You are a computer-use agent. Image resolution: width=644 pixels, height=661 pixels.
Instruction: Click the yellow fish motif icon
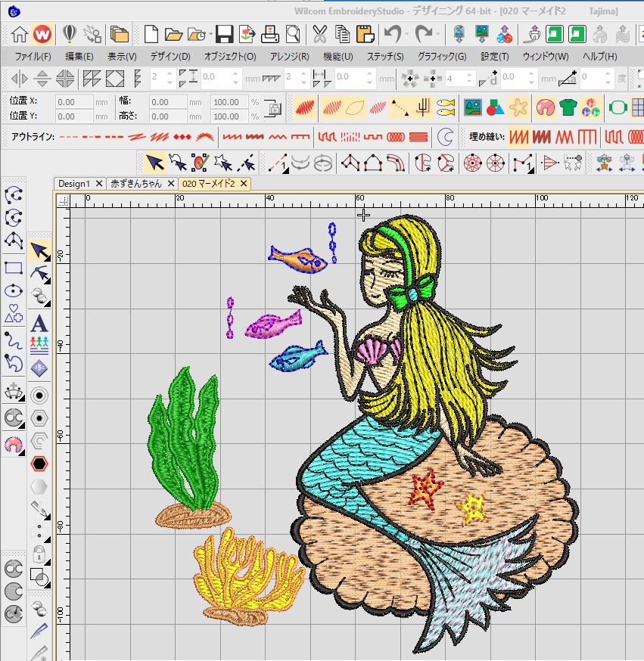tap(446, 107)
